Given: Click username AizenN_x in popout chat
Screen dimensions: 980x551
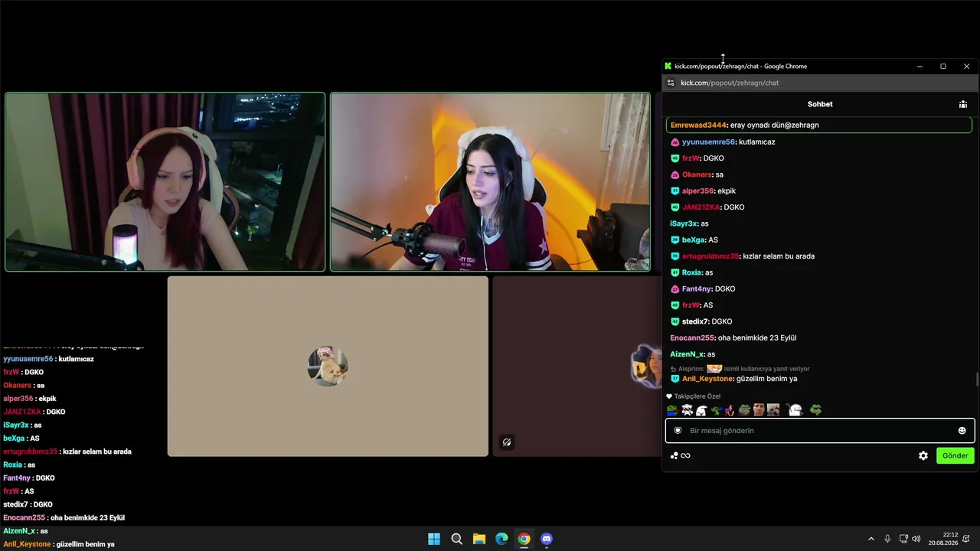Looking at the screenshot, I should [x=687, y=355].
